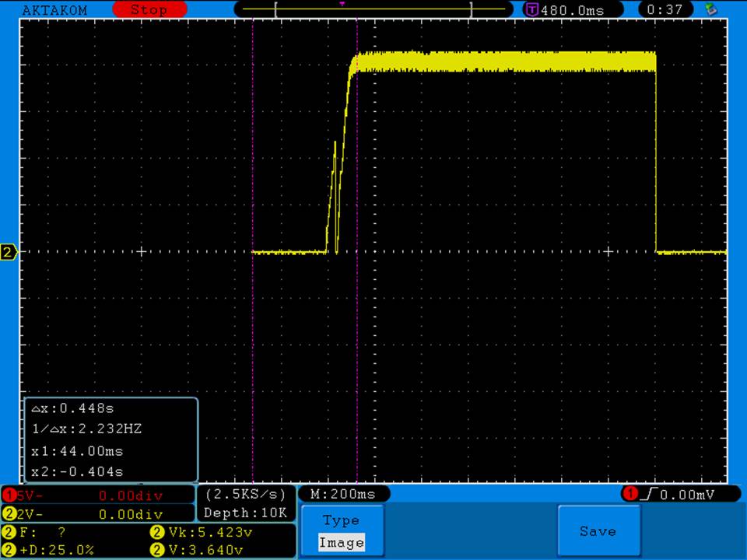This screenshot has height=560, width=747.
Task: Click the yellow channel 2 badge in 2V row
Action: click(x=9, y=513)
